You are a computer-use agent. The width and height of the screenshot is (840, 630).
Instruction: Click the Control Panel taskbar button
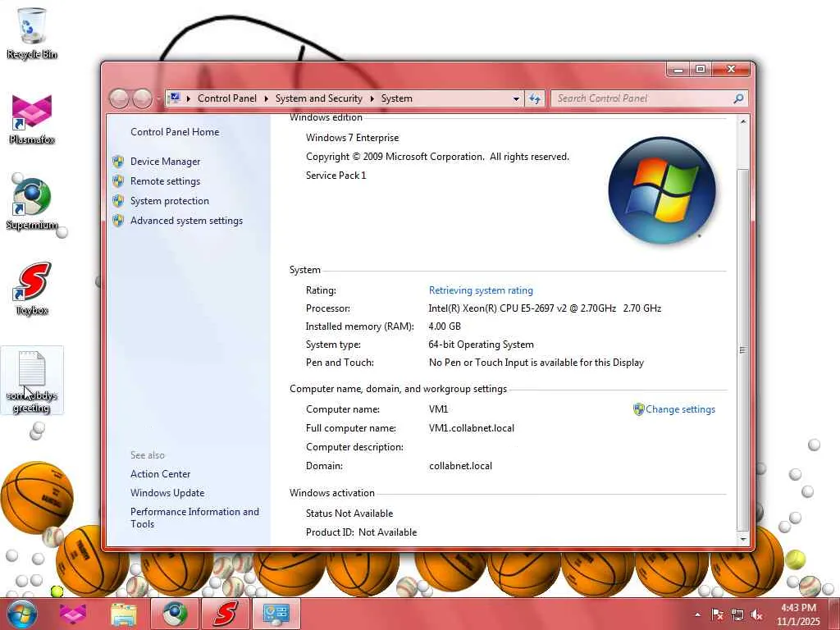[x=276, y=614]
